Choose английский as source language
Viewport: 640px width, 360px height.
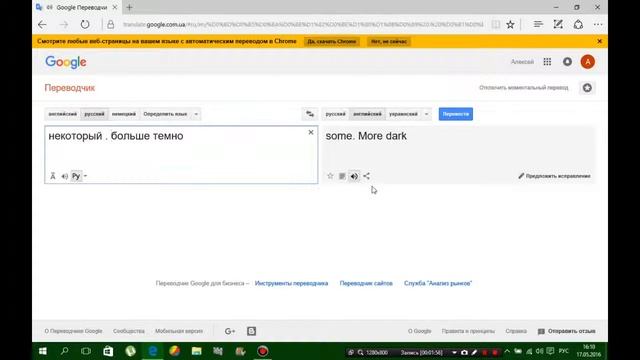coord(62,114)
